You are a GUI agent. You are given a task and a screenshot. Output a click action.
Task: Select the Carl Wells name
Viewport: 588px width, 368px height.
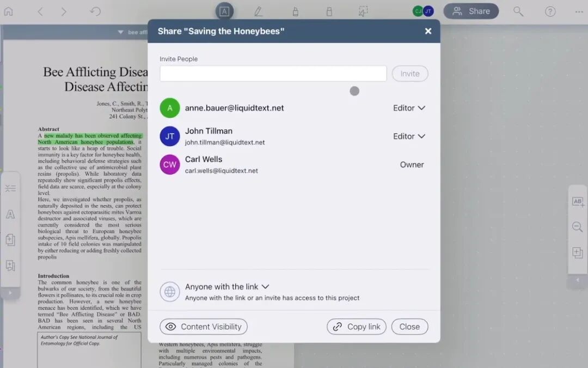click(x=204, y=159)
